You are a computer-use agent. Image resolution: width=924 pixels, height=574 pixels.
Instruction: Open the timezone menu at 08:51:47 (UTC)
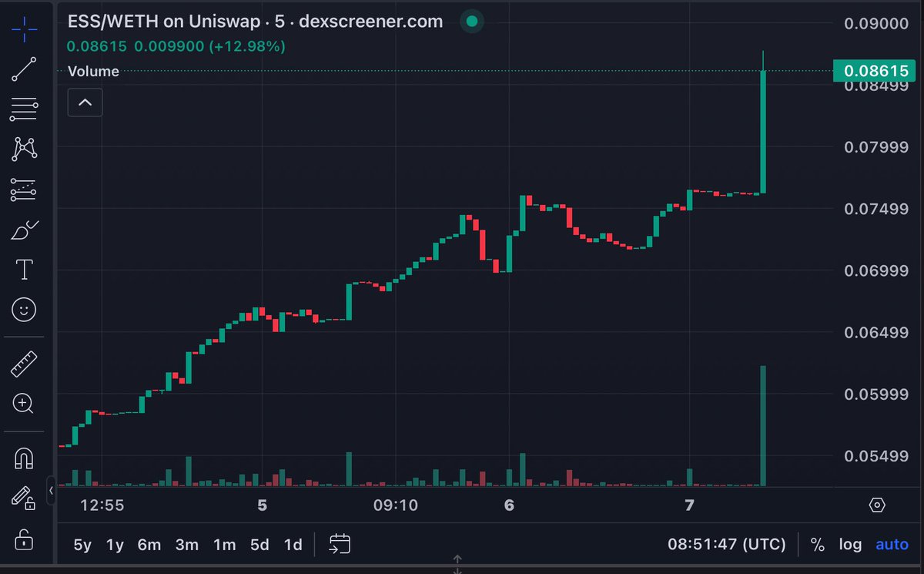tap(726, 545)
